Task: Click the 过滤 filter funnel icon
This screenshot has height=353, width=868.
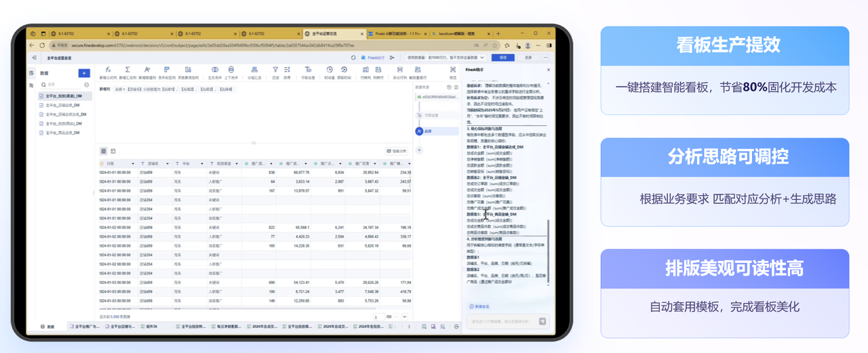Action: pyautogui.click(x=275, y=70)
